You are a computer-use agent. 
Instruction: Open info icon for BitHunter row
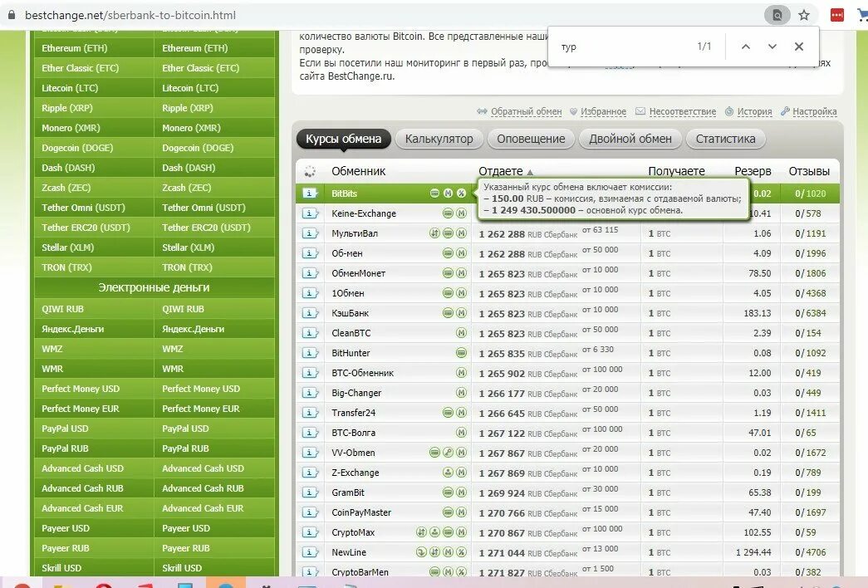pos(310,353)
